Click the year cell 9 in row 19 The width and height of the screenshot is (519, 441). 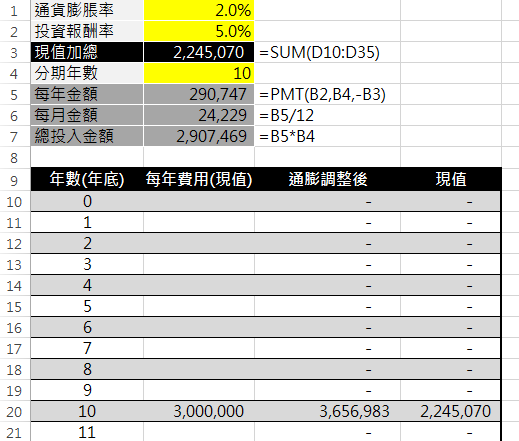point(87,390)
